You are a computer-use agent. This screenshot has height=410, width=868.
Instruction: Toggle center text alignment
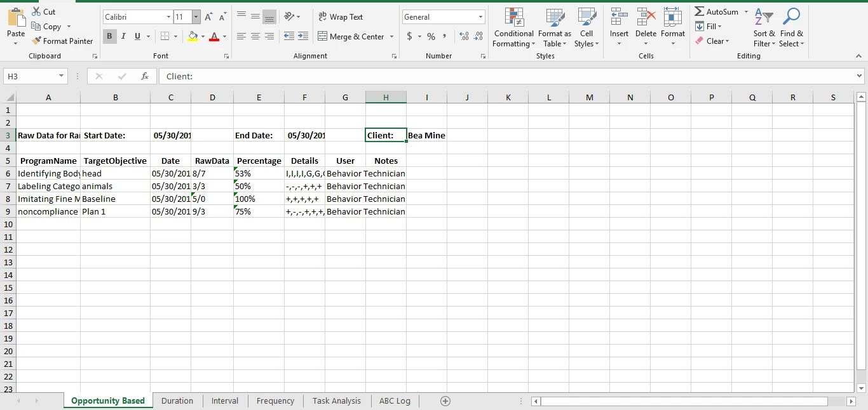pos(255,36)
